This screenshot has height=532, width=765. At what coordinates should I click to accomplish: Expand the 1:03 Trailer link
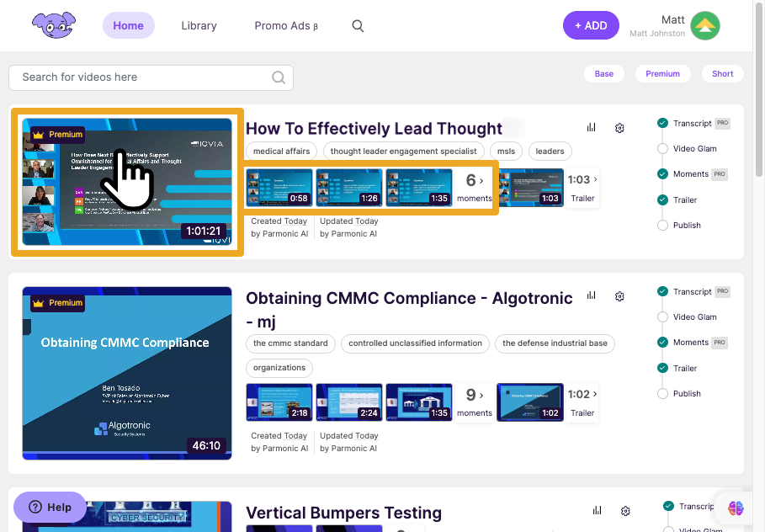[582, 188]
